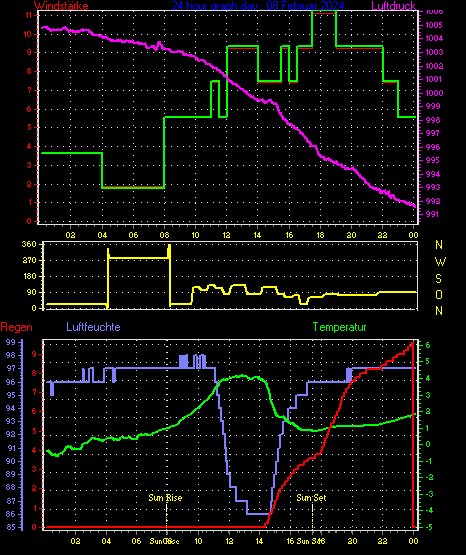The image size is (466, 555).
Task: Click the 1005 pressure axis value
Action: [434, 25]
